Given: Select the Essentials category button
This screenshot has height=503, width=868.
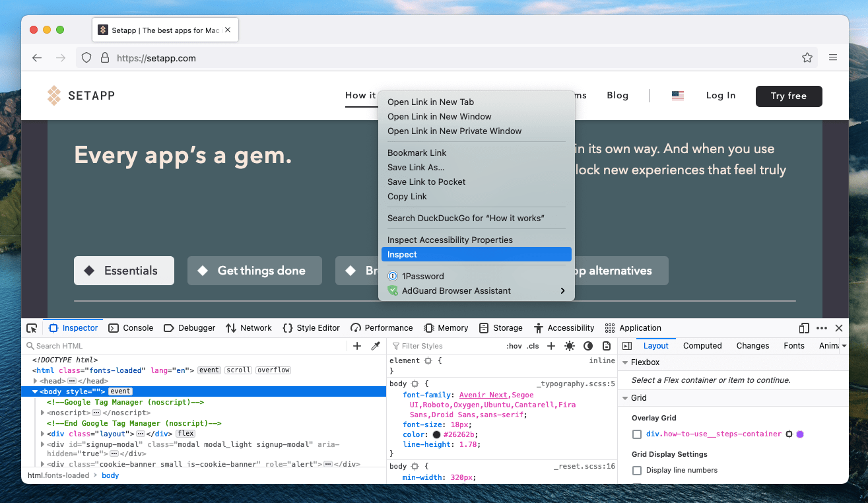Looking at the screenshot, I should pyautogui.click(x=124, y=271).
